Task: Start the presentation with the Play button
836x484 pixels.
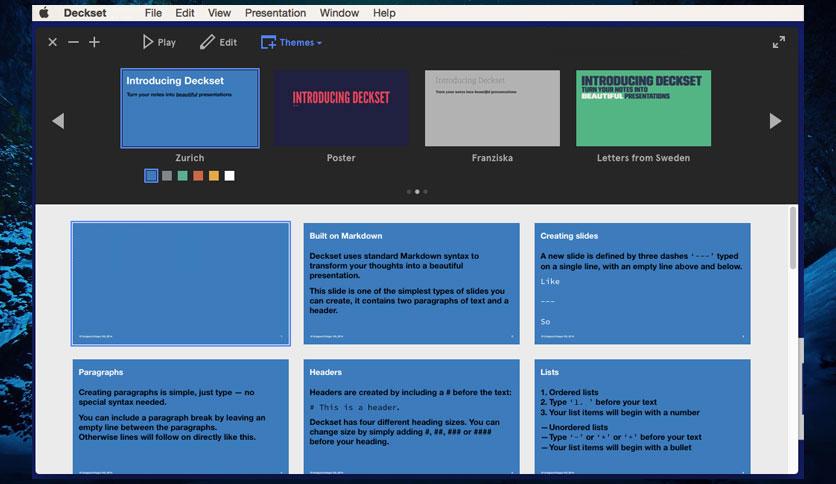Action: pyautogui.click(x=159, y=42)
